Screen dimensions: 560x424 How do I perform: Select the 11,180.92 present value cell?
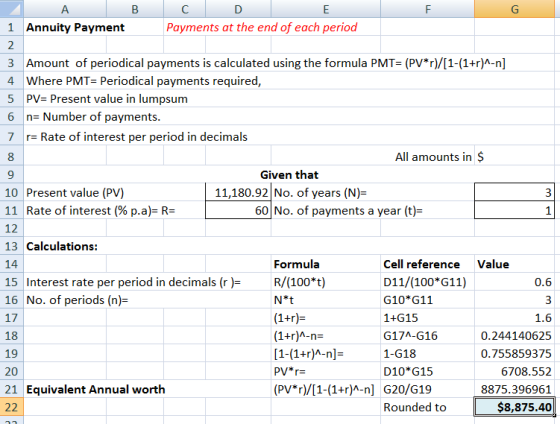pos(238,193)
